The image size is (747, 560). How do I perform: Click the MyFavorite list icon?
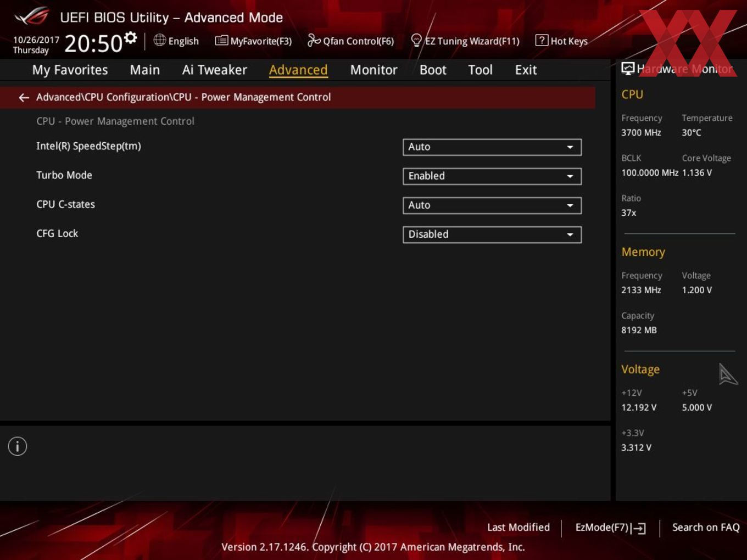(221, 41)
